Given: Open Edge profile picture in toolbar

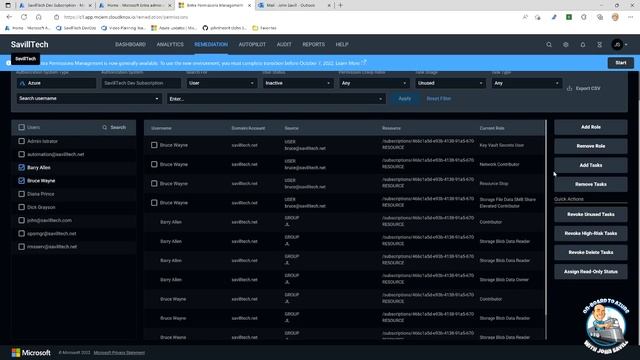Looking at the screenshot, I should coord(615,17).
